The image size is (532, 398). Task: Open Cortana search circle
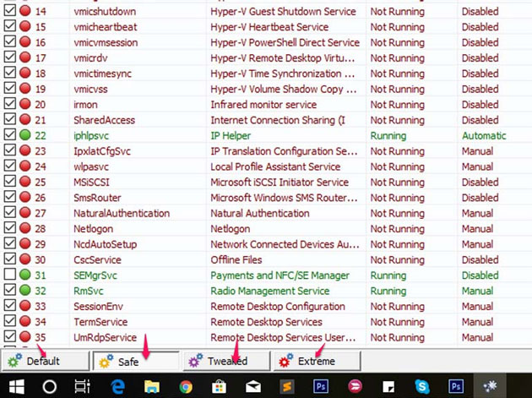50,386
